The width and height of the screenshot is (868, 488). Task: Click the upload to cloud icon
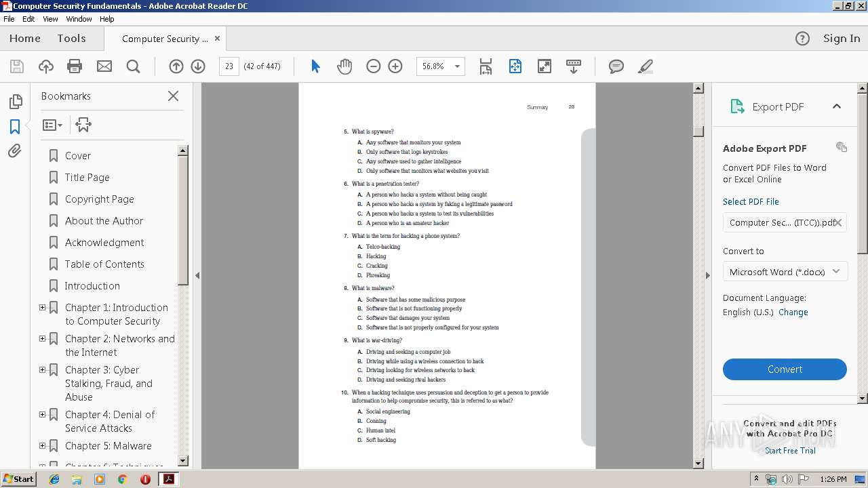click(46, 66)
